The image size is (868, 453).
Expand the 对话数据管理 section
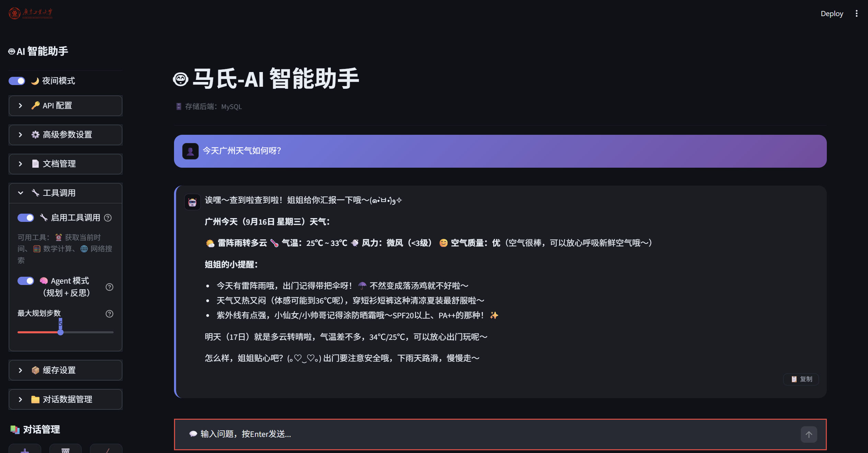coord(66,400)
